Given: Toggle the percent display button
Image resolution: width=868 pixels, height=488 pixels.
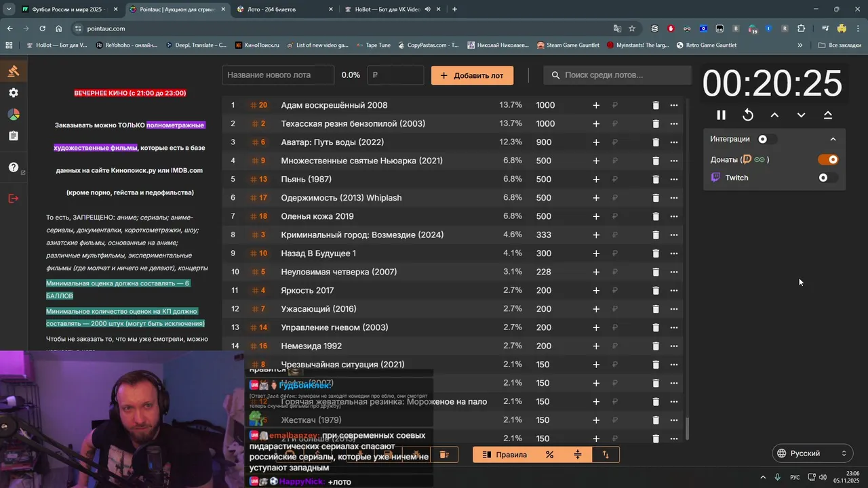Looking at the screenshot, I should [x=549, y=455].
